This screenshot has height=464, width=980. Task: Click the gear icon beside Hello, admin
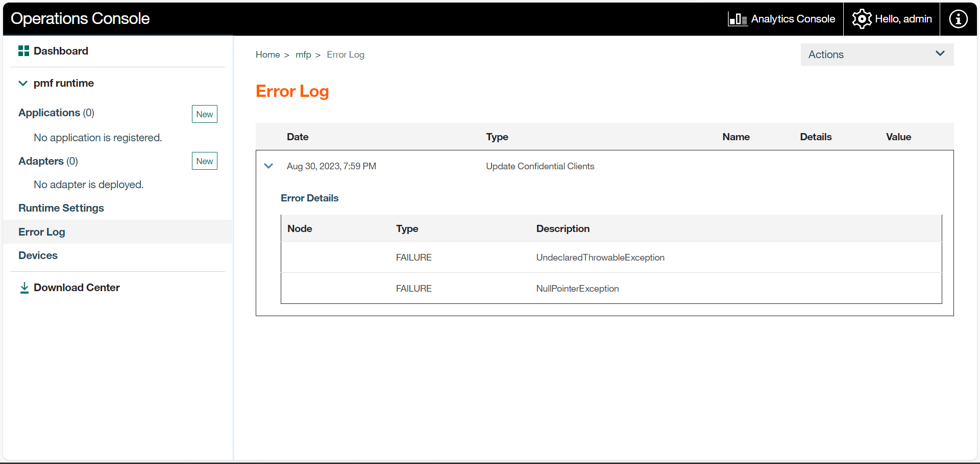[x=862, y=19]
